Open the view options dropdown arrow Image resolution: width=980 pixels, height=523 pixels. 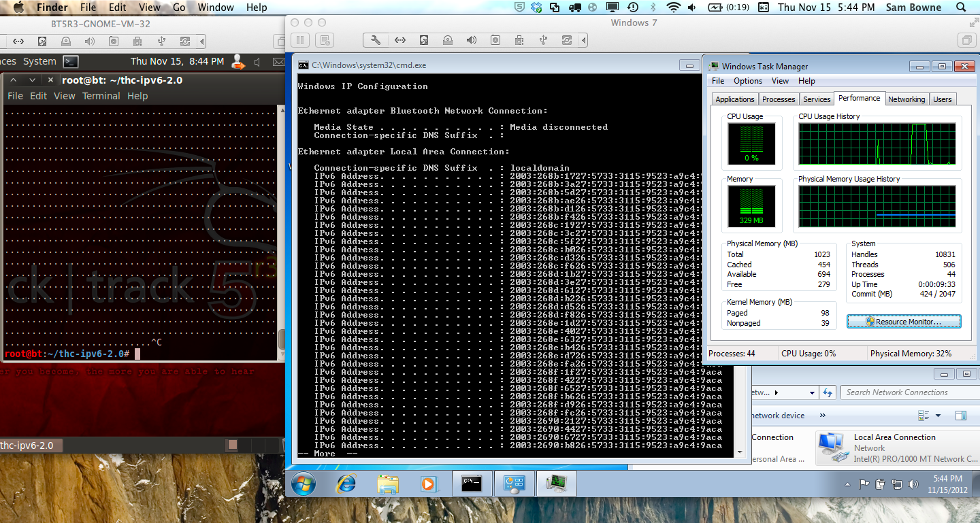[x=938, y=416]
